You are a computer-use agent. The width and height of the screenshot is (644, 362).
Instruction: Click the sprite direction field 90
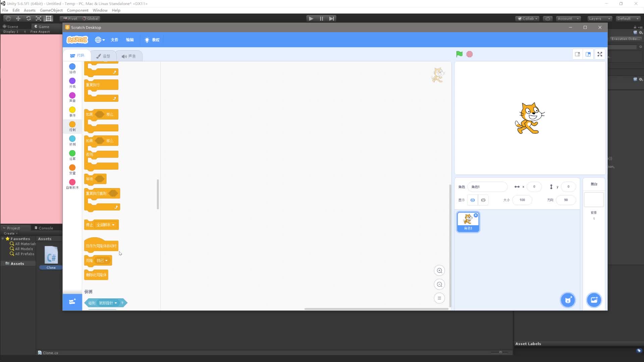coord(566,200)
